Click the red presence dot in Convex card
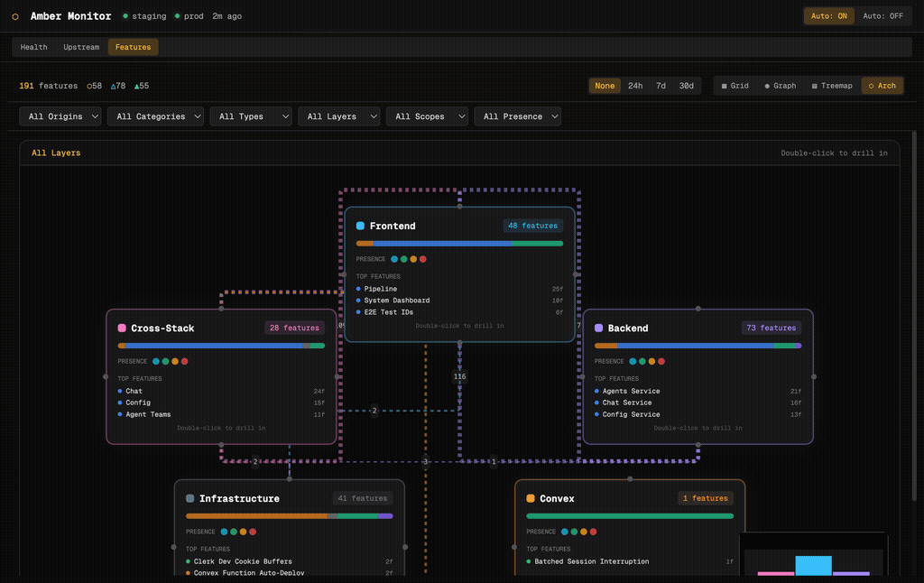This screenshot has width=924, height=583. point(594,532)
